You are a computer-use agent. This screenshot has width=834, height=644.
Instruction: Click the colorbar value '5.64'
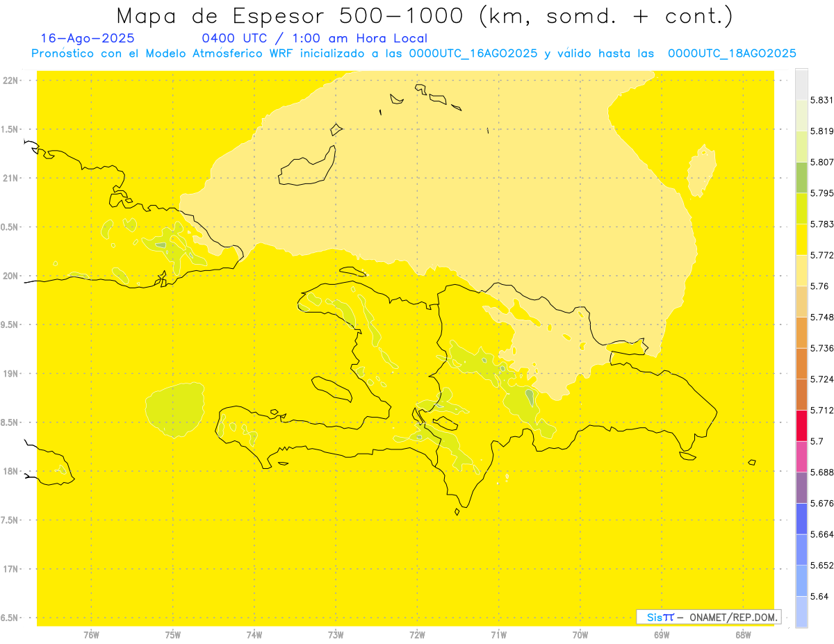819,596
